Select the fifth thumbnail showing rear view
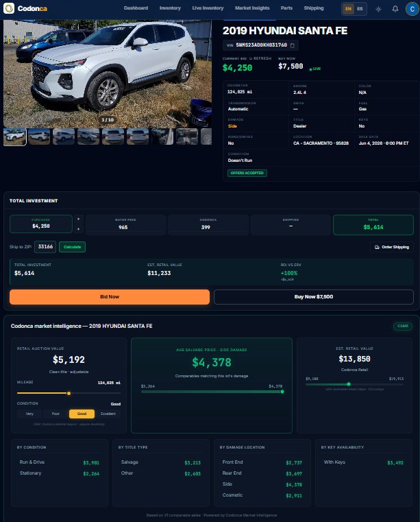This screenshot has height=522, width=420. pyautogui.click(x=113, y=137)
